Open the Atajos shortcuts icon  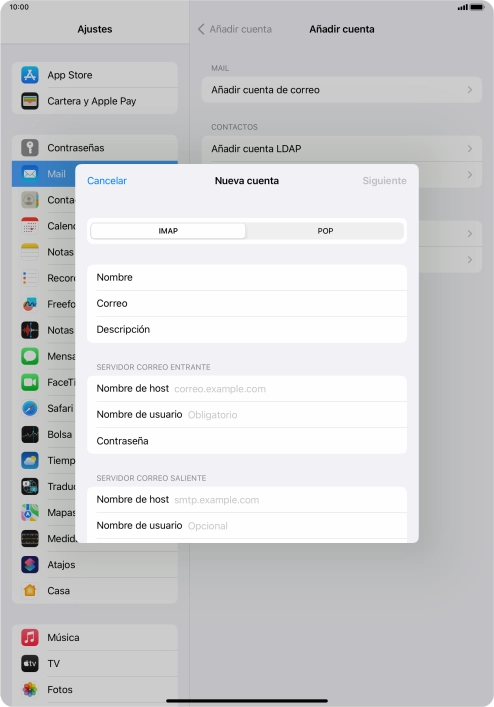coord(30,565)
